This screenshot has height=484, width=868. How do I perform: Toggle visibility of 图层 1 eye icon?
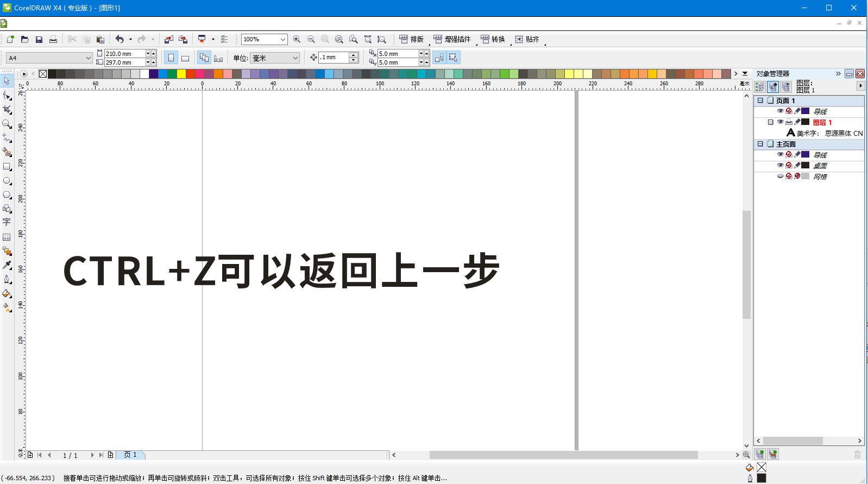click(780, 122)
